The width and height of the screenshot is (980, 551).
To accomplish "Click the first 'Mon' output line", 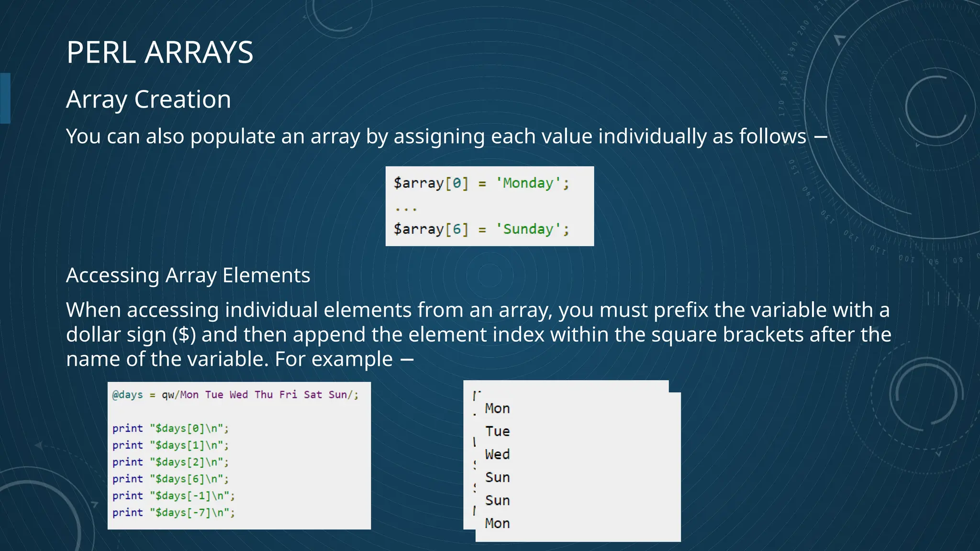I will coord(497,408).
